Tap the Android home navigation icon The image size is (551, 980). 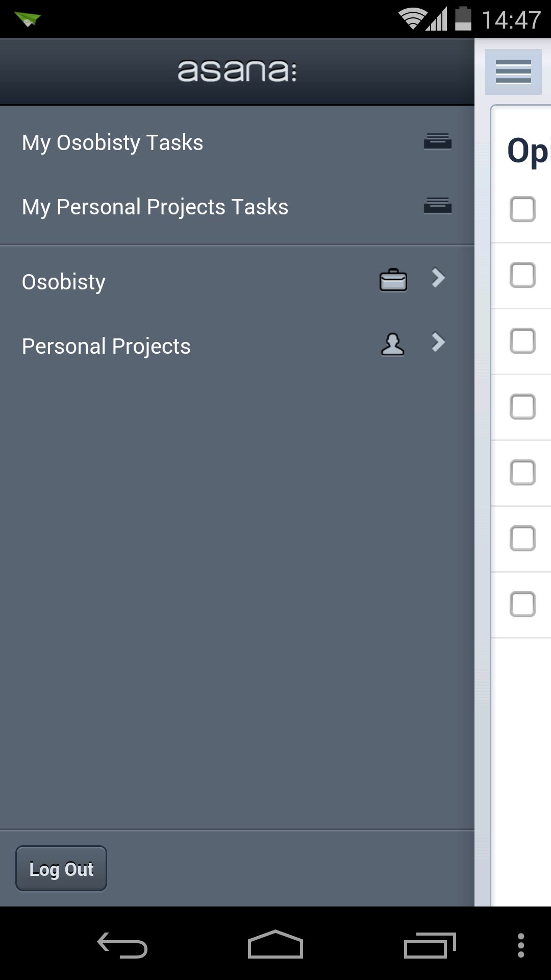pos(275,944)
